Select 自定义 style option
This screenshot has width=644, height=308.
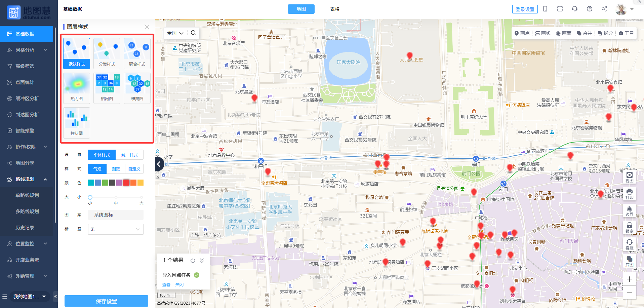(134, 169)
